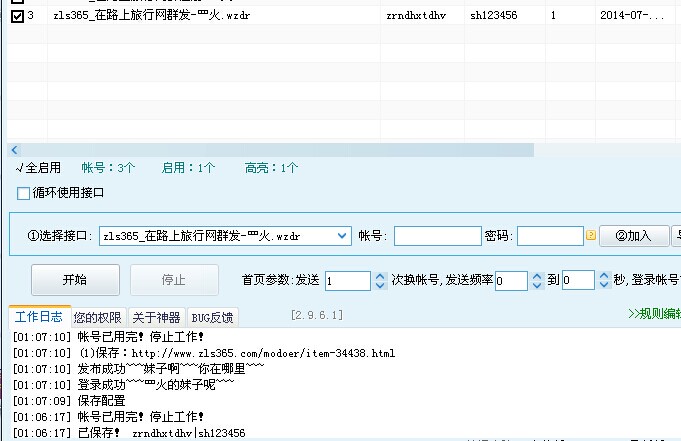Decrease the 到 seconds value down arrow
Viewport: 681px width, 441px height.
[x=604, y=285]
